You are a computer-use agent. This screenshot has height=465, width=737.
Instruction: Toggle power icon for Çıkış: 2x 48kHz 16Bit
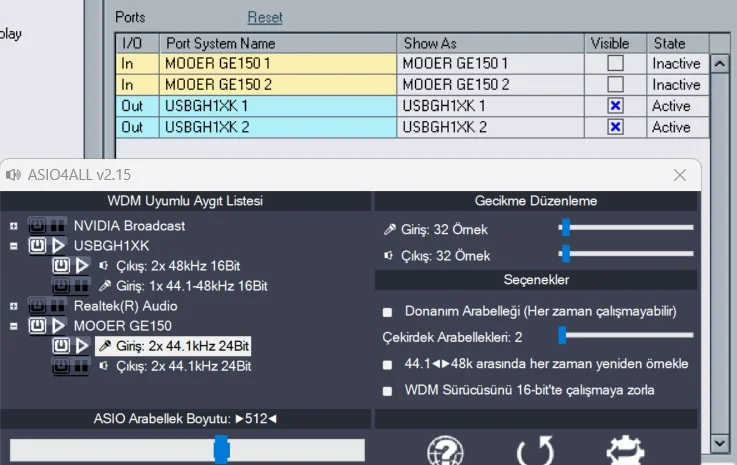point(62,266)
